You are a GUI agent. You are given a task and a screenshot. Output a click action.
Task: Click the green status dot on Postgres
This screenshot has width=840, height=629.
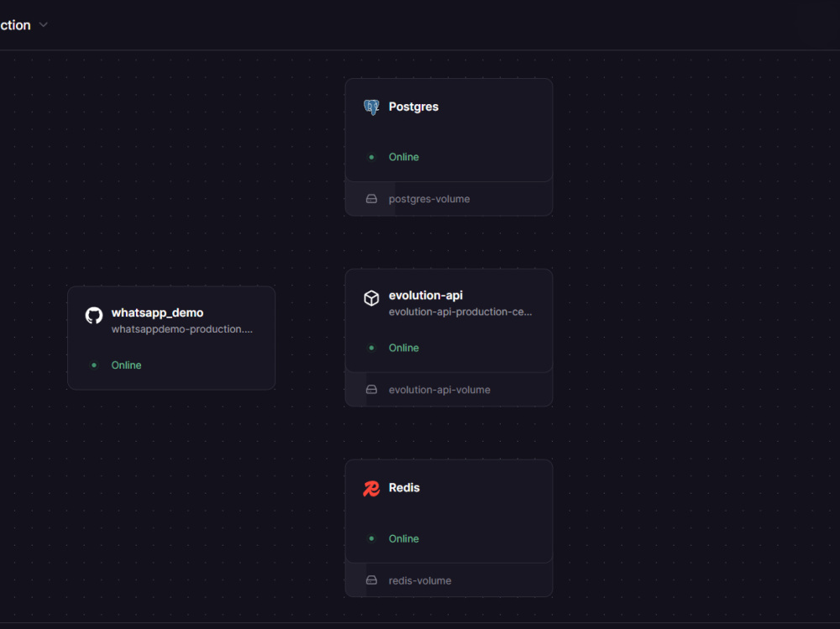[371, 157]
